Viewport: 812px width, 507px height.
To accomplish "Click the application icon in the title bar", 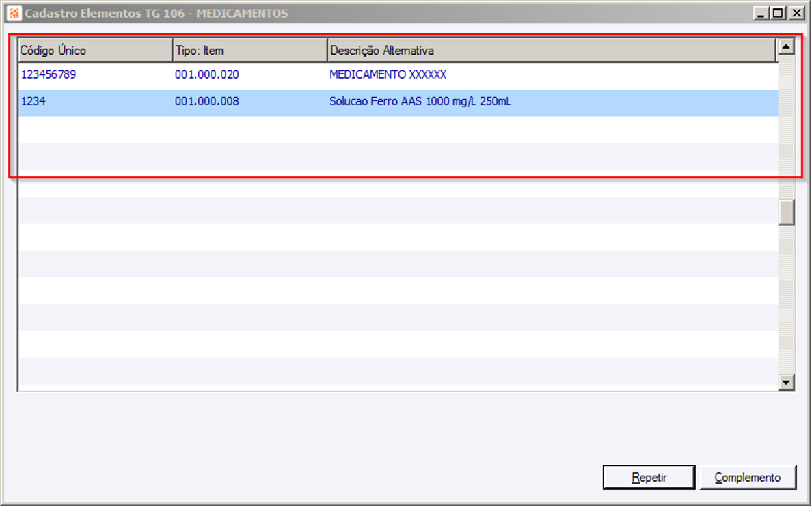I will (14, 14).
